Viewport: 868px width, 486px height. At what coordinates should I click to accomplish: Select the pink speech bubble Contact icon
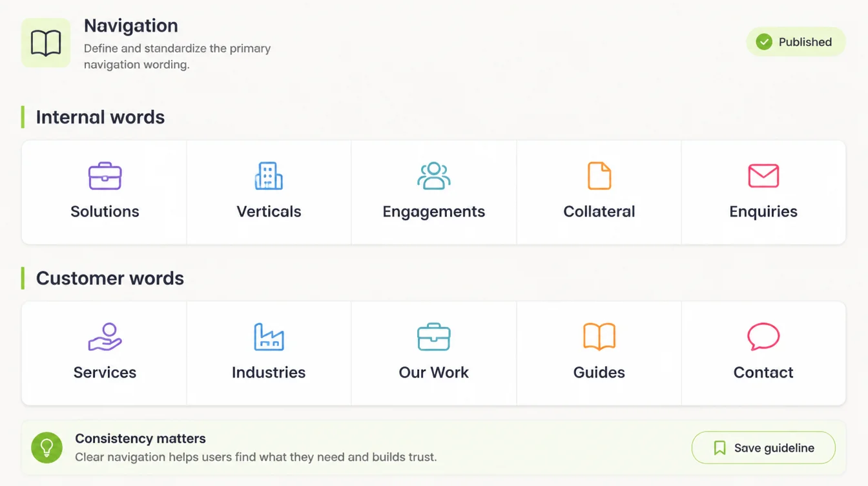763,337
